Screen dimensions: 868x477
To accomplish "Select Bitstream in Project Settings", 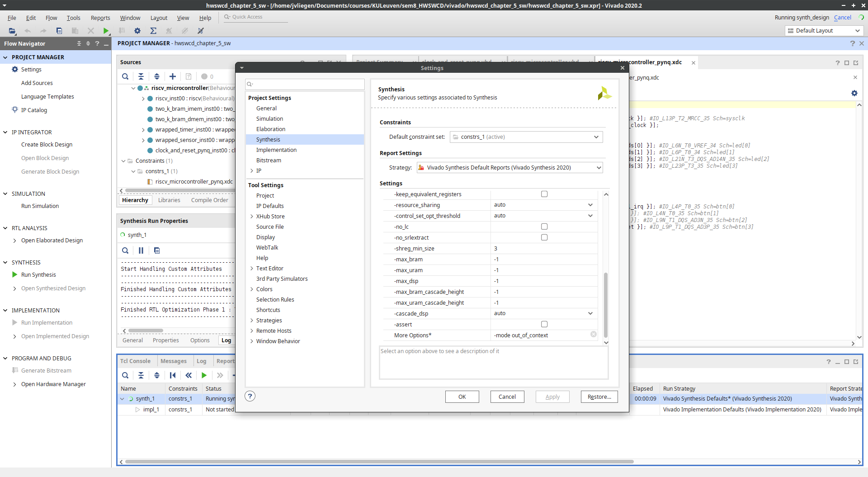I will [x=269, y=161].
